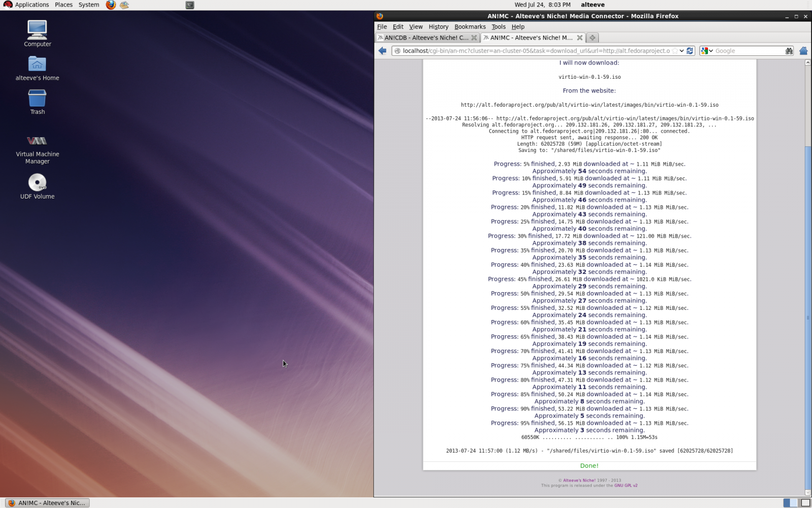Open the terminal launcher in top panel

tap(190, 5)
